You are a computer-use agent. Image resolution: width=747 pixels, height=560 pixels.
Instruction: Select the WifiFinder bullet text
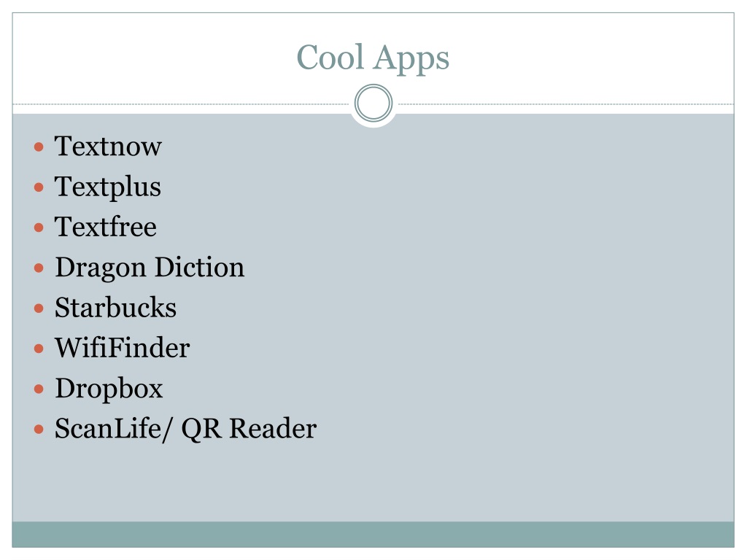(x=123, y=348)
